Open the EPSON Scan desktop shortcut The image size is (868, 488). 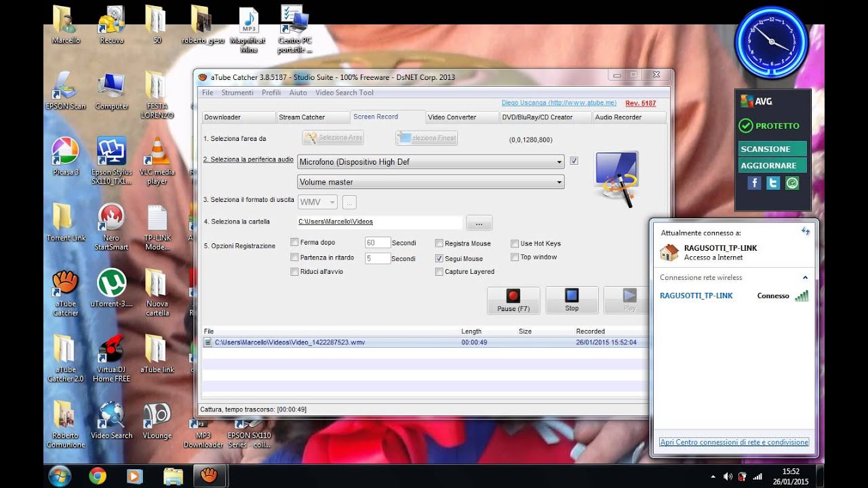coord(66,90)
